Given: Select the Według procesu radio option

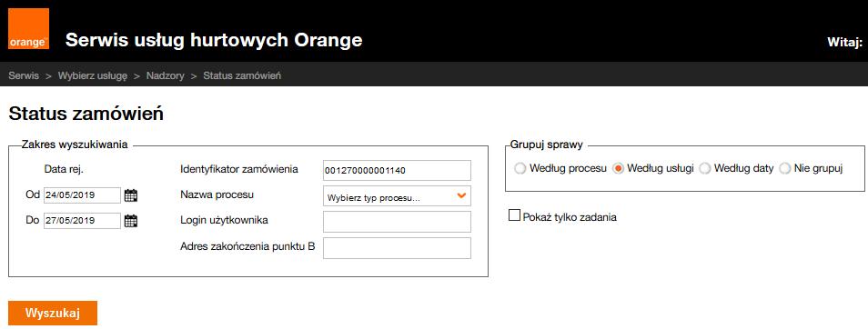Looking at the screenshot, I should (x=520, y=169).
